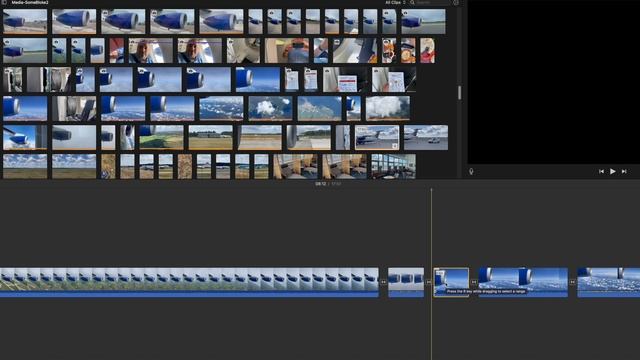Skip to next clip in viewer

pos(624,171)
